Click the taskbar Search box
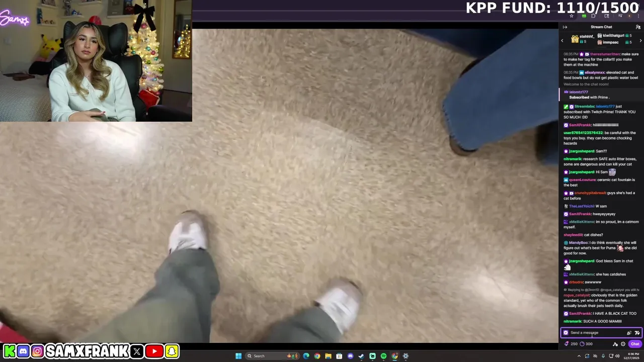This screenshot has width=644, height=362. 273,356
